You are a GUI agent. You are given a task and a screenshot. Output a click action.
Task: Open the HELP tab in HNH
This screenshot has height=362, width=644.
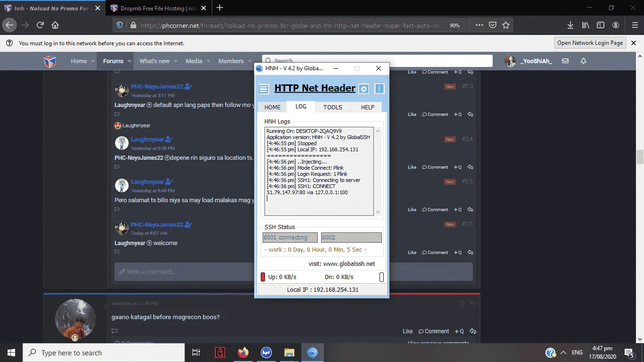click(368, 107)
